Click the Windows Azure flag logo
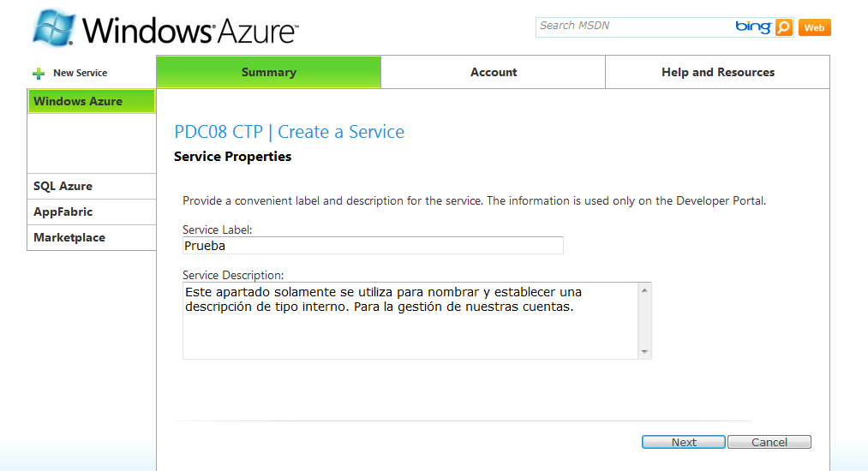Image resolution: width=868 pixels, height=471 pixels. click(53, 27)
